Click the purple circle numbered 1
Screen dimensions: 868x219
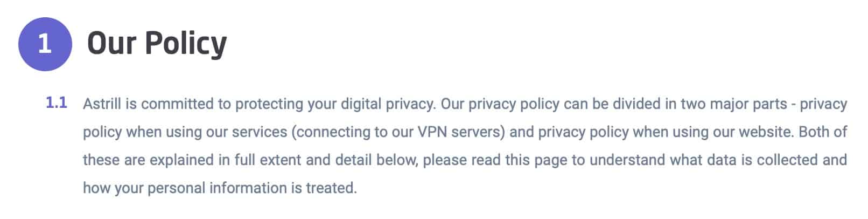(45, 44)
